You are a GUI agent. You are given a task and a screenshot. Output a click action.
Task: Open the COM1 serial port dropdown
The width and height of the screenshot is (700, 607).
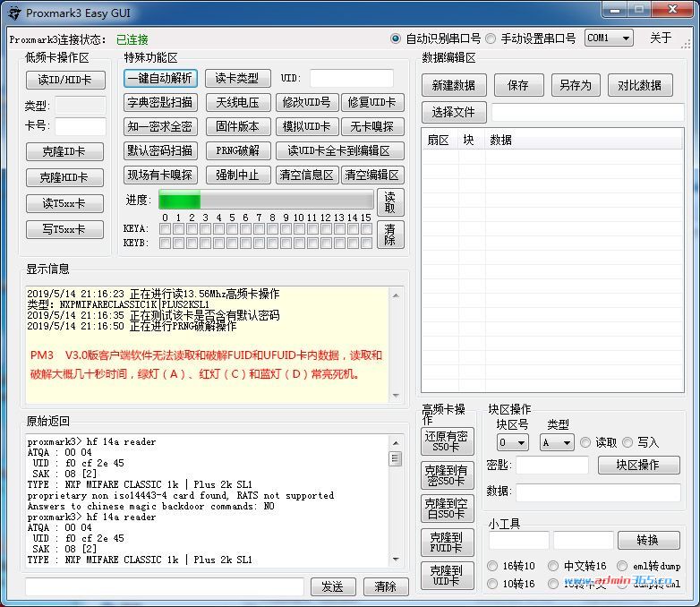tap(609, 38)
